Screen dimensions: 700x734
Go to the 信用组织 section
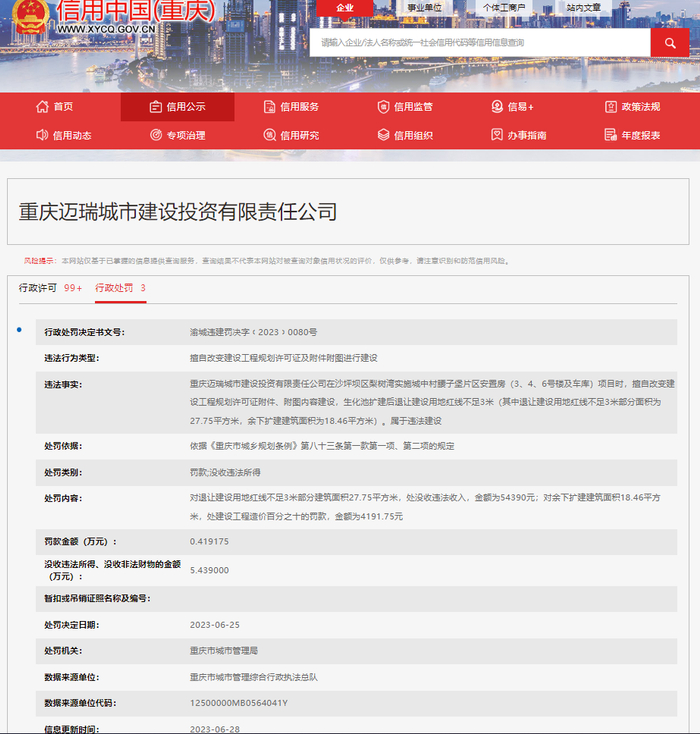413,135
